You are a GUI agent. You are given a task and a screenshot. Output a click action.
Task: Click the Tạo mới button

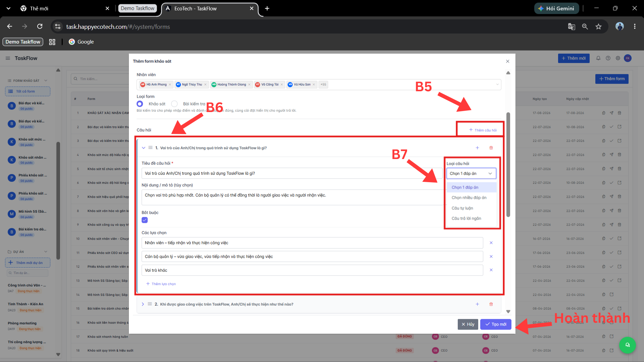click(496, 324)
